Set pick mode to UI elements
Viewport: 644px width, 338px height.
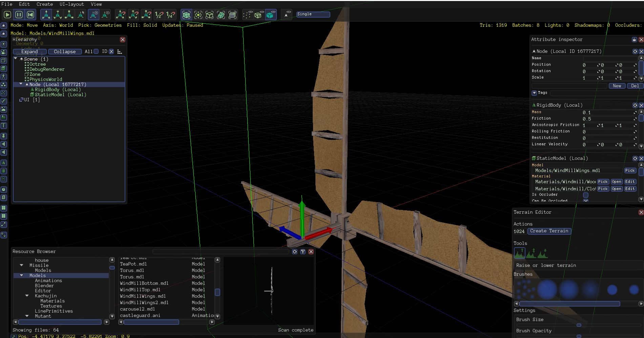click(x=232, y=15)
